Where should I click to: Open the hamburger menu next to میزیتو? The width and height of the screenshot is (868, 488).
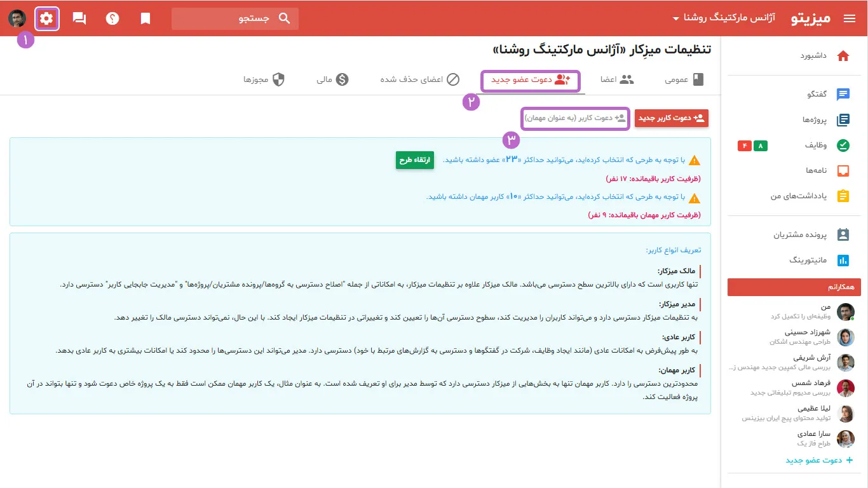point(850,18)
